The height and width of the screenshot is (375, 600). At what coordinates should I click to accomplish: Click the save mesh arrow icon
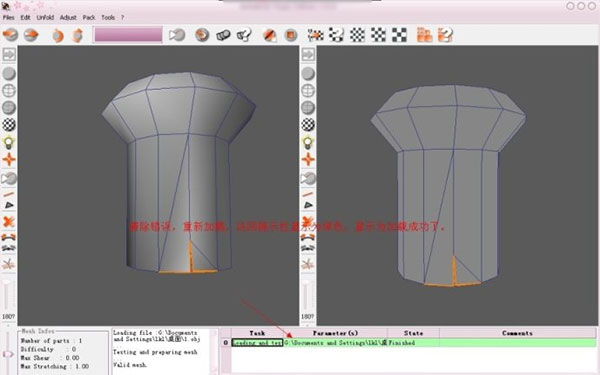coord(31,35)
